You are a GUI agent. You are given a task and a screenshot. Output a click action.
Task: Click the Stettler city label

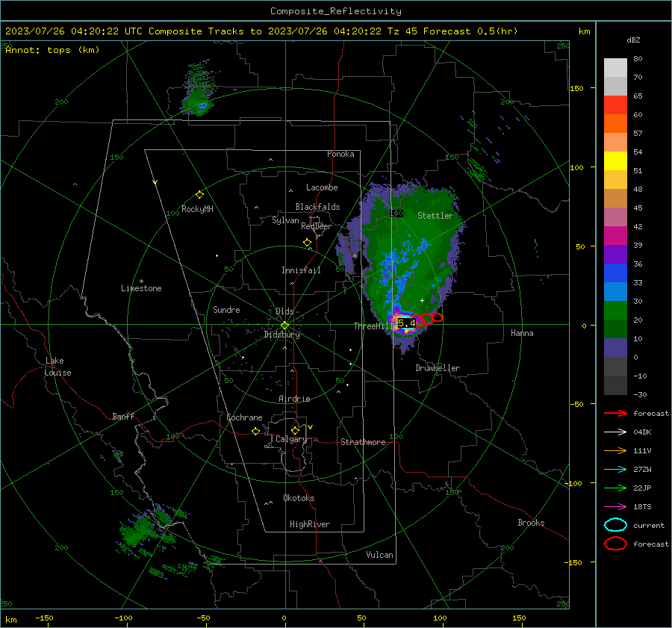(435, 216)
